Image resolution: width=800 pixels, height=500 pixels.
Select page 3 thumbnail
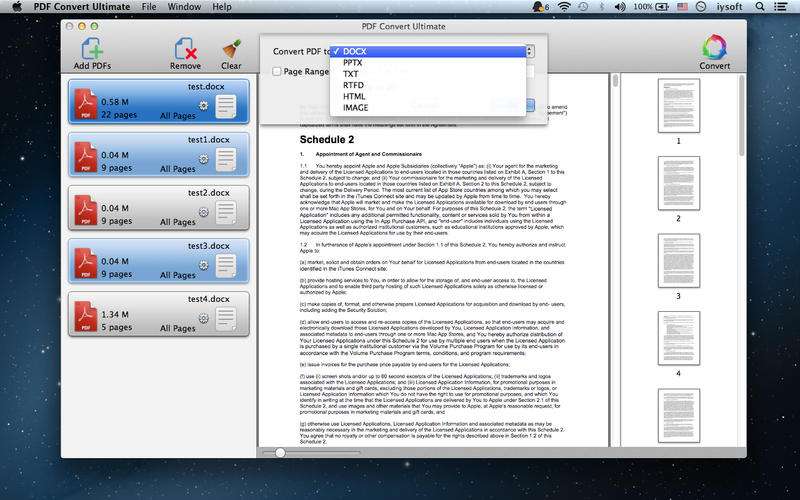coord(679,261)
